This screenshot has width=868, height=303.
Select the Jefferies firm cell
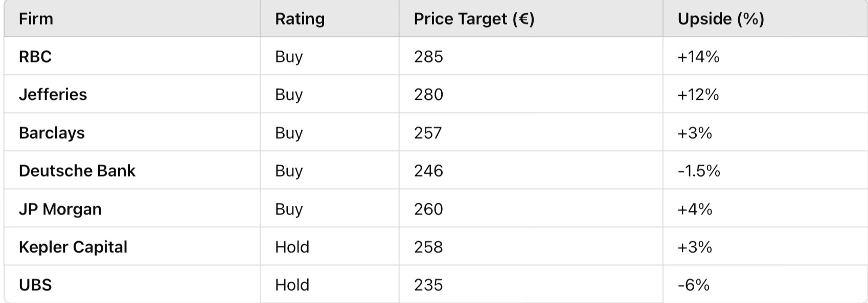point(53,95)
